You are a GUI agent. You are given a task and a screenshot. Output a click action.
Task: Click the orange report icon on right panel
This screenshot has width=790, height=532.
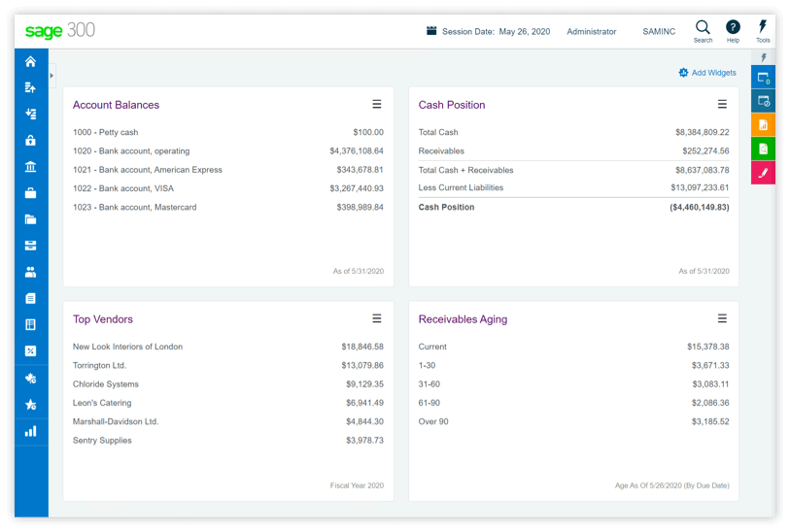click(x=763, y=124)
